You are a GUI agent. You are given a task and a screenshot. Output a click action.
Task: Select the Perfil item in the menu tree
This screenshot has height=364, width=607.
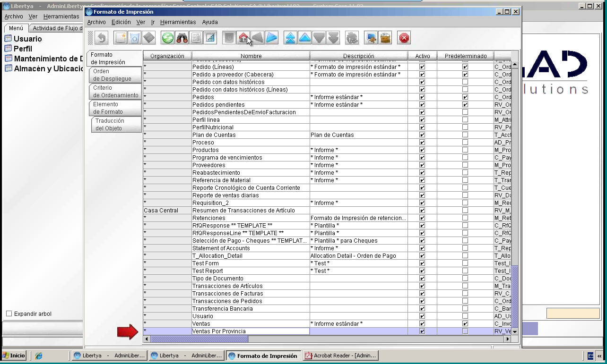coord(23,49)
